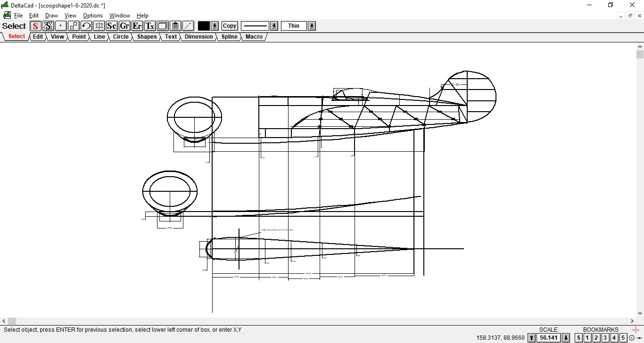Click the Tx toolbar icon
This screenshot has height=343, width=644.
pyautogui.click(x=150, y=26)
